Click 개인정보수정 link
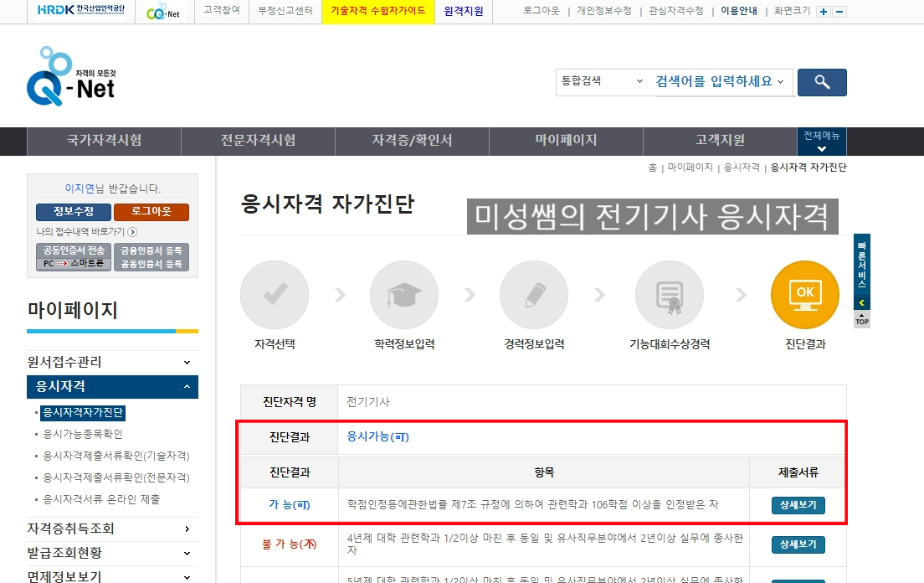Screen dimensions: 924x583 604,11
